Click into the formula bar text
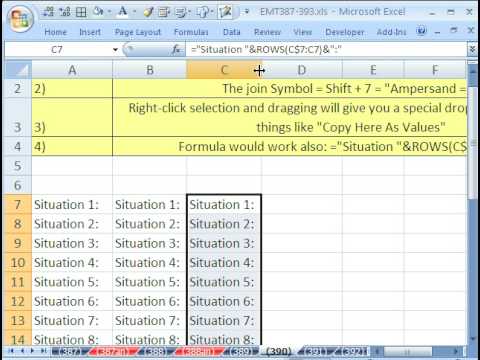Image resolution: width=480 pixels, height=360 pixels. [266, 50]
